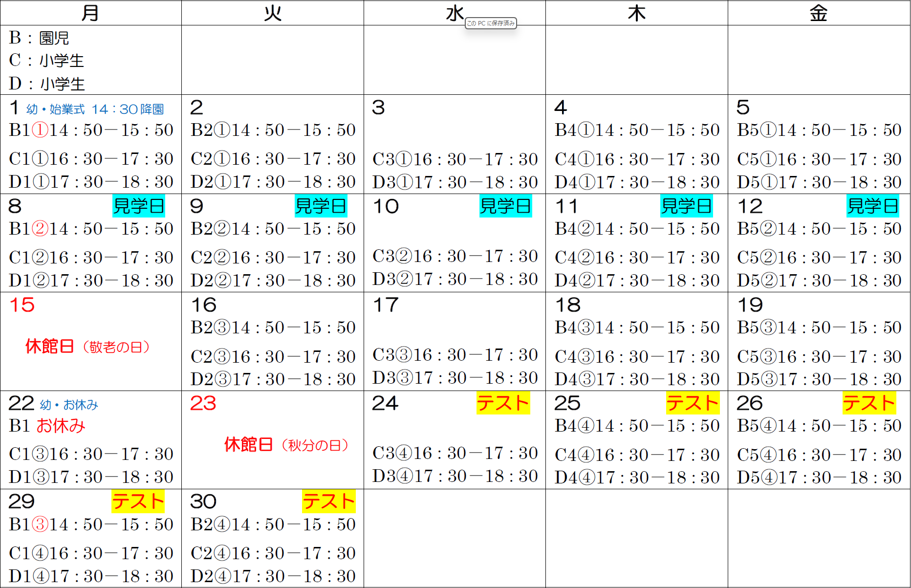
Task: Click the テスト label on day 26
Action: [868, 403]
